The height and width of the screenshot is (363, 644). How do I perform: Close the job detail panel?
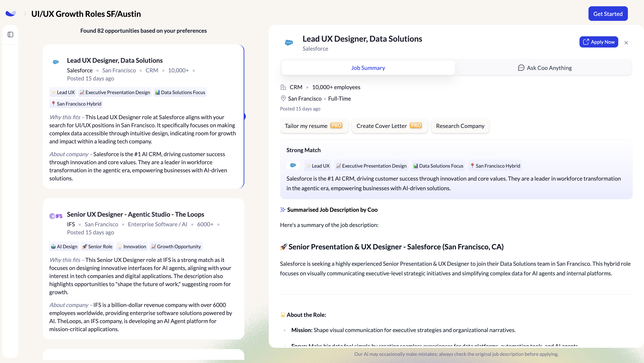point(626,43)
